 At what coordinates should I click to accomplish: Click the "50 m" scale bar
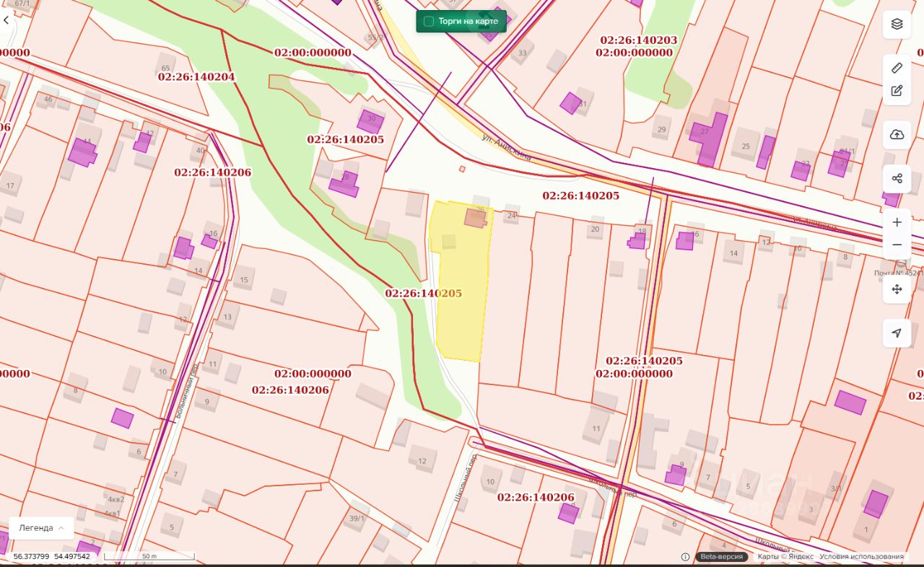(149, 557)
